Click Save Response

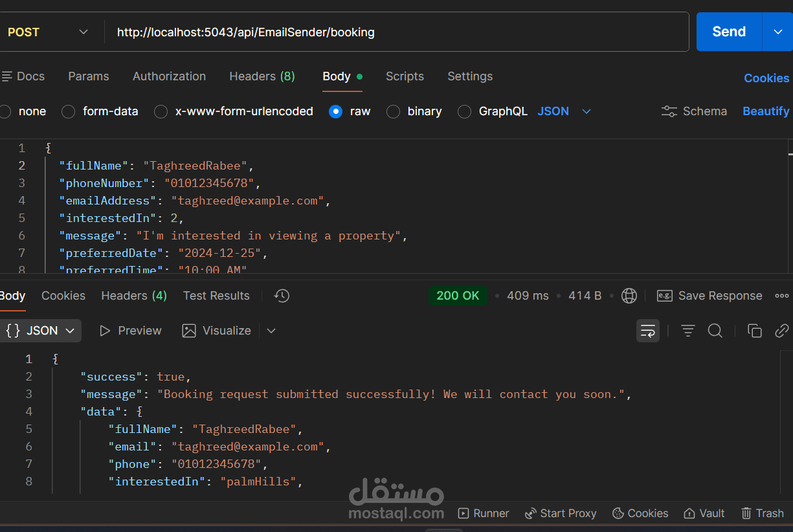tap(709, 296)
